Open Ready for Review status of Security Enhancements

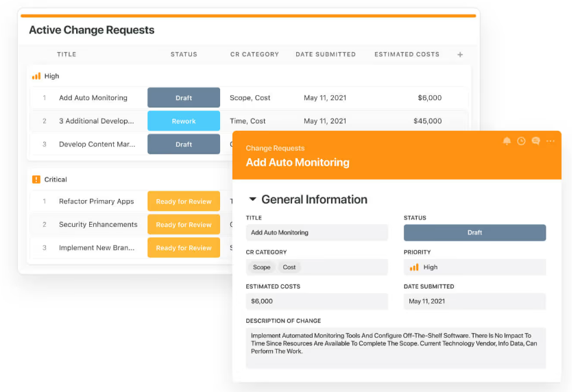(x=184, y=225)
